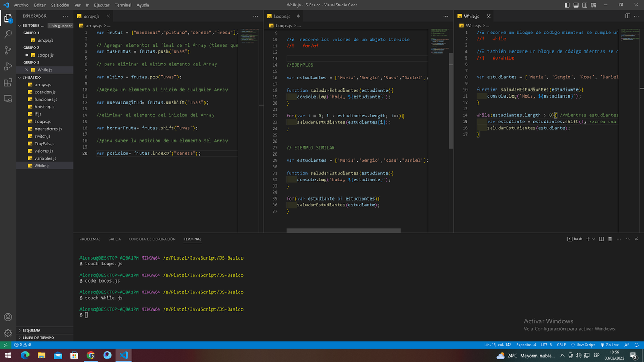Expand the ESQUEMA section
Screen dimensions: 644x362
click(31, 330)
